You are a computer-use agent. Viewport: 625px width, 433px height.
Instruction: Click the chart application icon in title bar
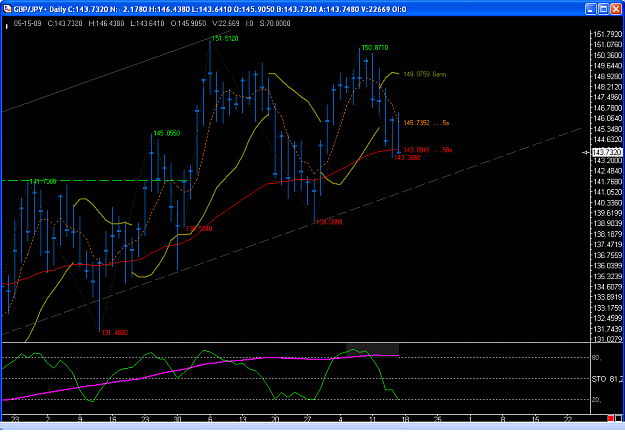(7, 9)
